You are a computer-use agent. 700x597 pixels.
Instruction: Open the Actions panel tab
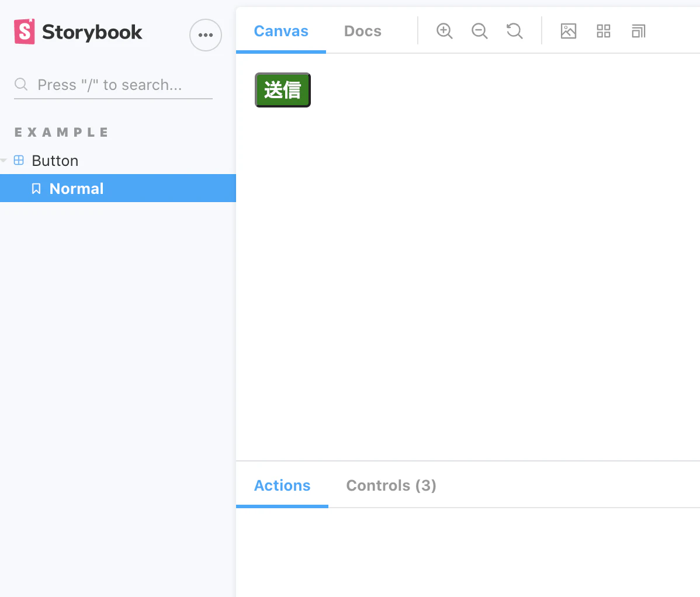click(x=282, y=485)
